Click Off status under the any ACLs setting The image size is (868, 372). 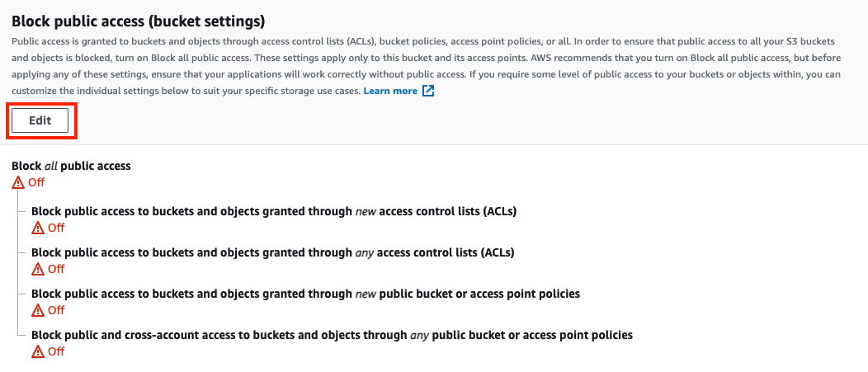[x=56, y=269]
